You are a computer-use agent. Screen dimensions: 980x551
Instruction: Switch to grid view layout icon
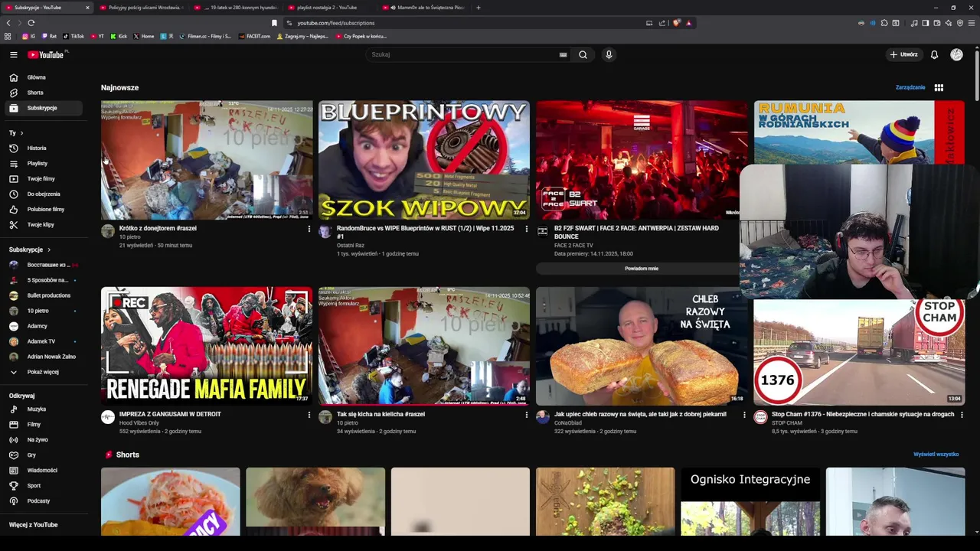pyautogui.click(x=939, y=87)
